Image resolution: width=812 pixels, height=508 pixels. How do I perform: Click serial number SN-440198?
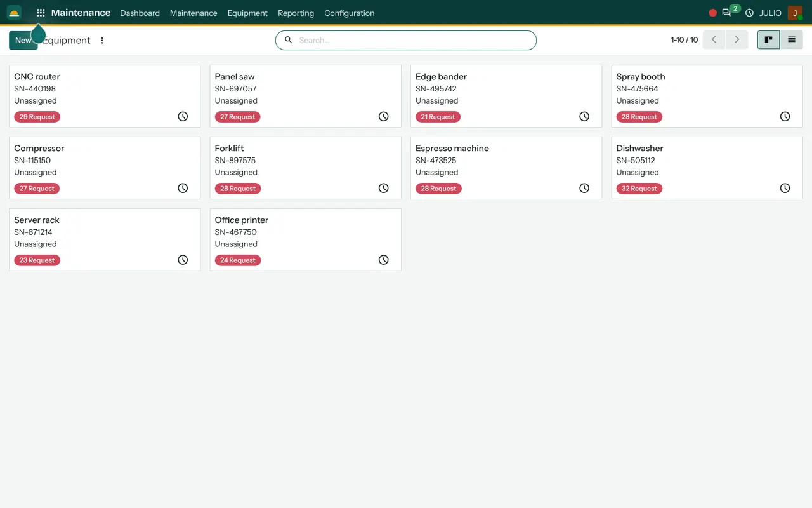click(35, 89)
